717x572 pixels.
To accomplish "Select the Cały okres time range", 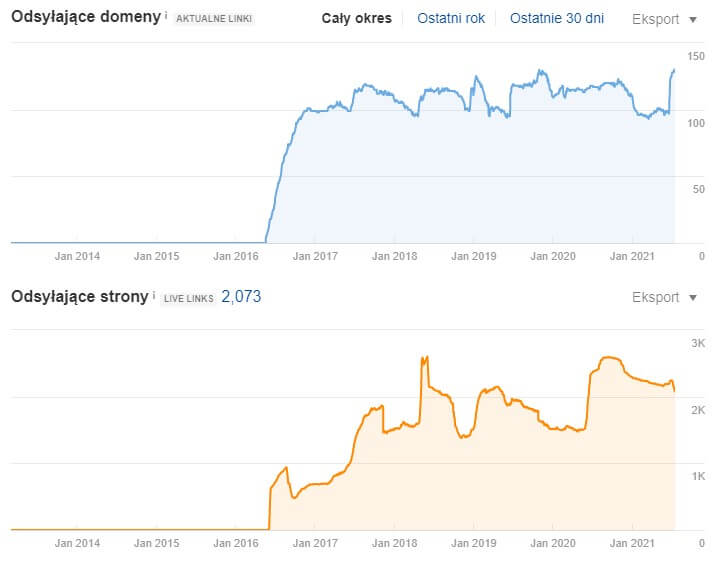I will click(x=357, y=19).
